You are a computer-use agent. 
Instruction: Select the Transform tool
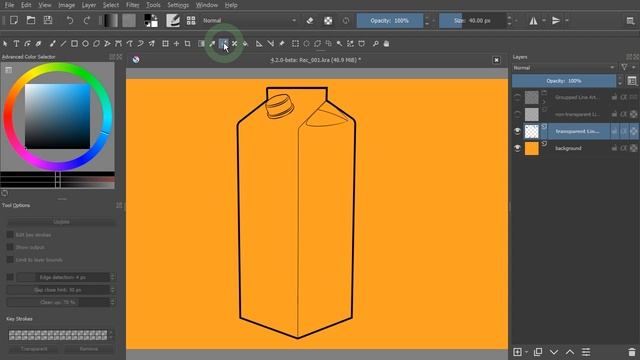[165, 44]
